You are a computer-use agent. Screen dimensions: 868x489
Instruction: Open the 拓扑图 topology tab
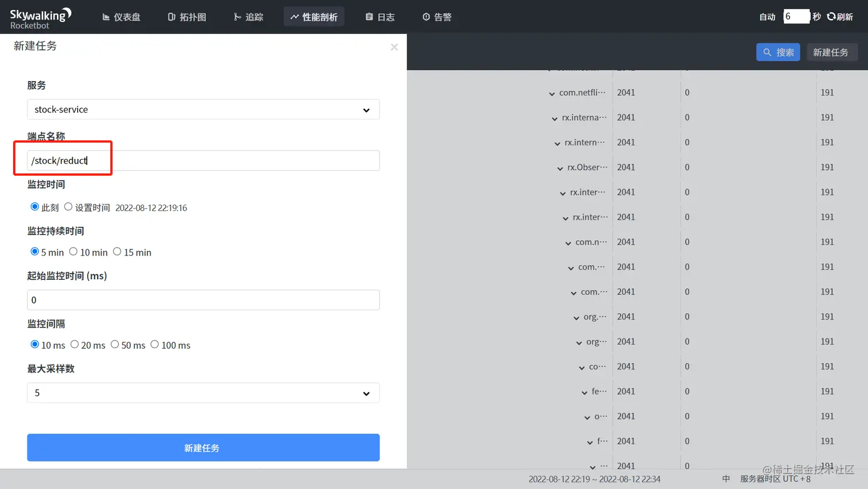point(187,17)
